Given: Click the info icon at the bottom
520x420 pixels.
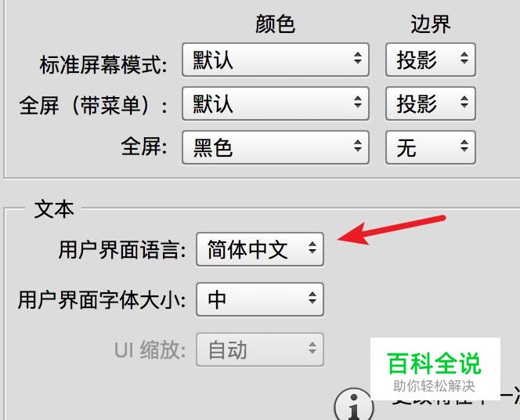Looking at the screenshot, I should pos(353,405).
